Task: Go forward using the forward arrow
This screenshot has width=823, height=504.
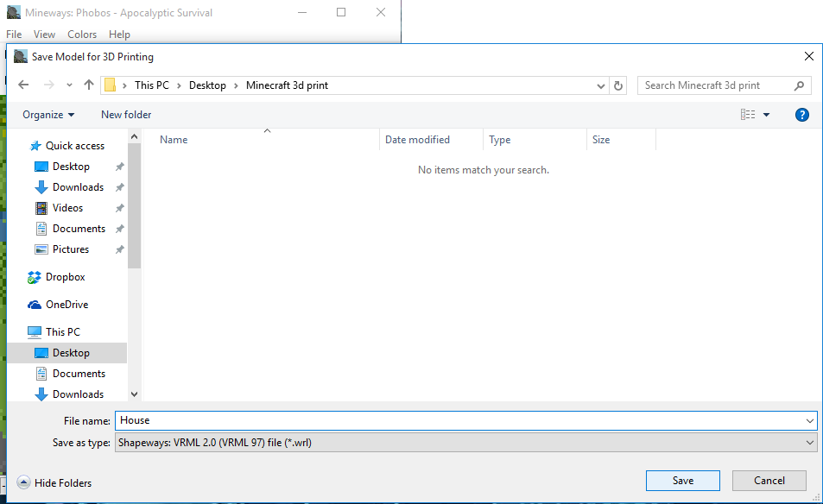Action: [49, 85]
